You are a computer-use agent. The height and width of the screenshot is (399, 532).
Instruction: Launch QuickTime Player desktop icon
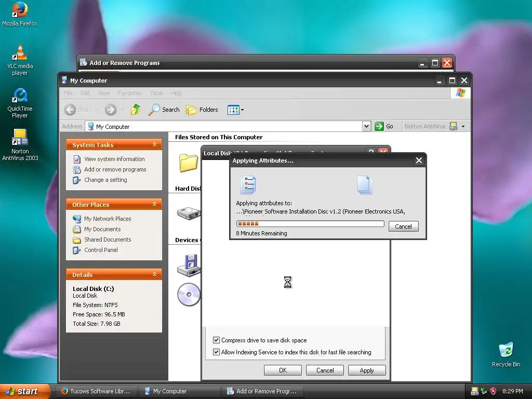click(20, 103)
